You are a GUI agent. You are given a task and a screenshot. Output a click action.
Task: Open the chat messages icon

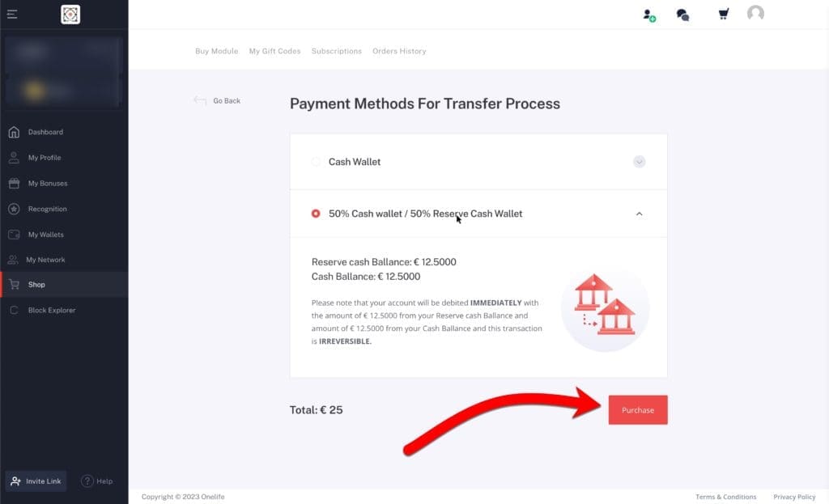click(x=682, y=15)
